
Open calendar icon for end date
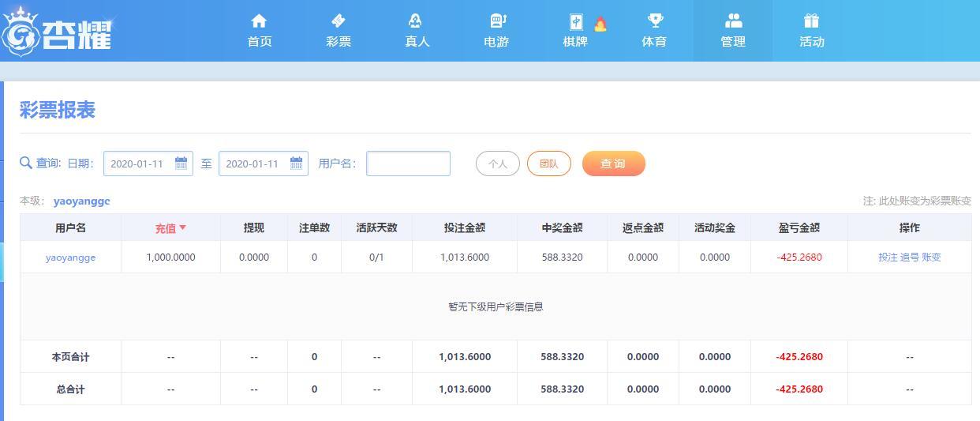(x=296, y=163)
